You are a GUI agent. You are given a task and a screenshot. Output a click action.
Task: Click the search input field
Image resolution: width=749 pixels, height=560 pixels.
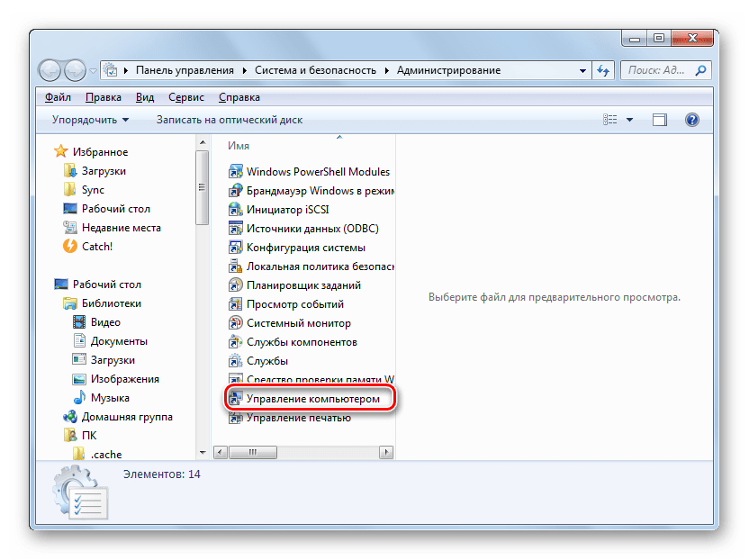[657, 70]
